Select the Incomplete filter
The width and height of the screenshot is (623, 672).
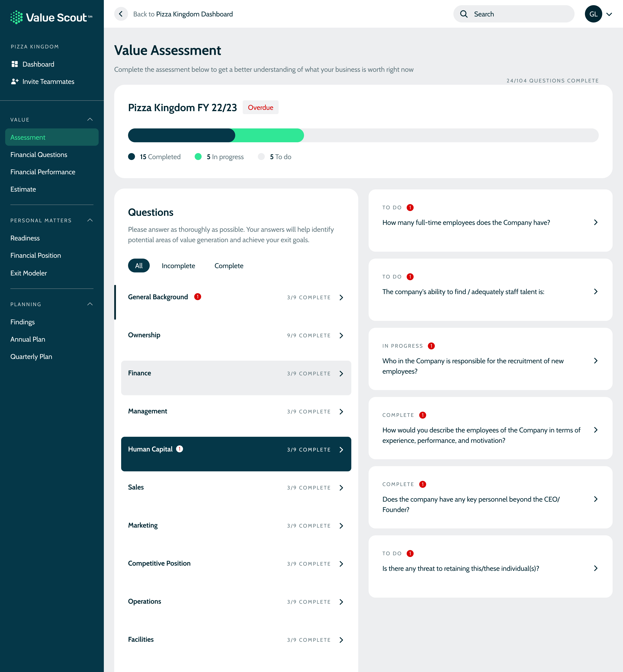178,266
